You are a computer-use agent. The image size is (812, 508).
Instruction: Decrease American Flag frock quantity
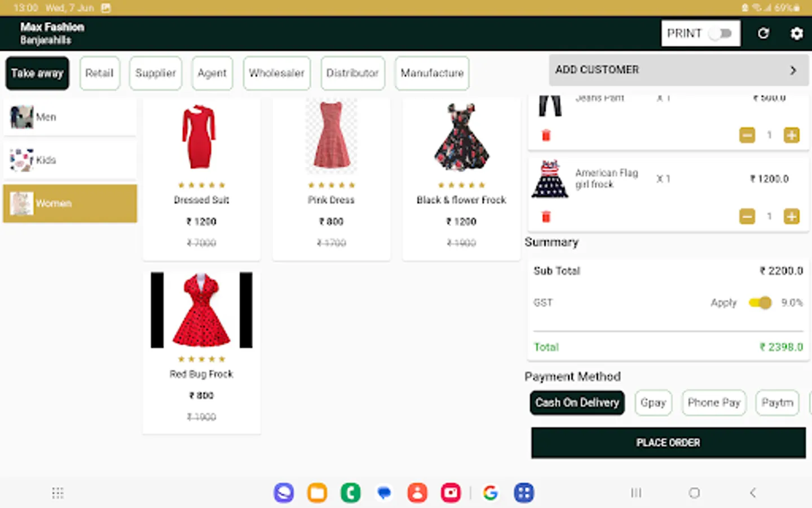pyautogui.click(x=747, y=217)
